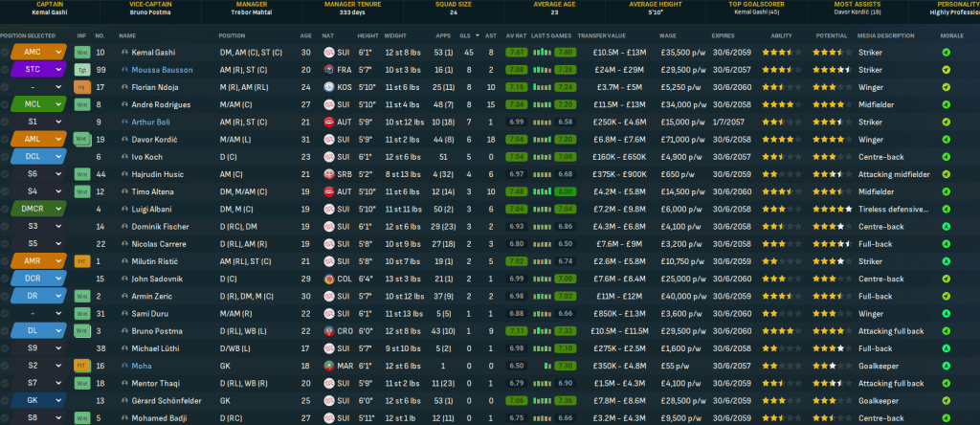Toggle the selection circle for Ivo Koch's row
Image resolution: width=980 pixels, height=425 pixels.
pos(6,156)
